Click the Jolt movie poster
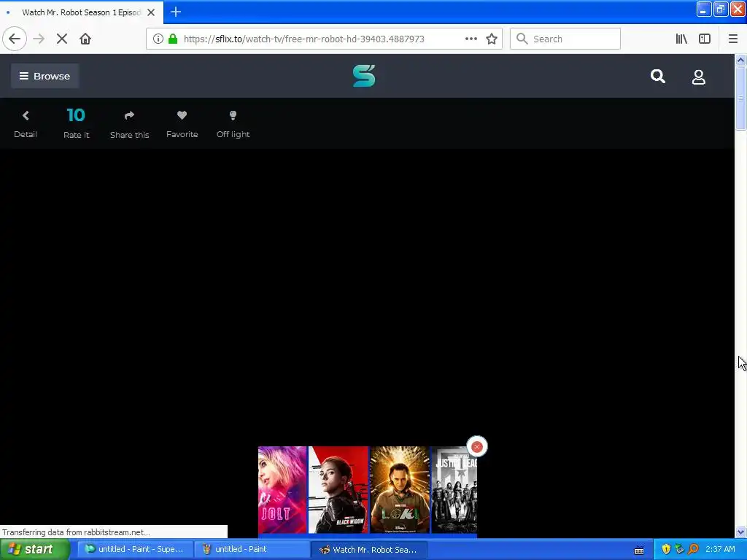 tap(282, 489)
